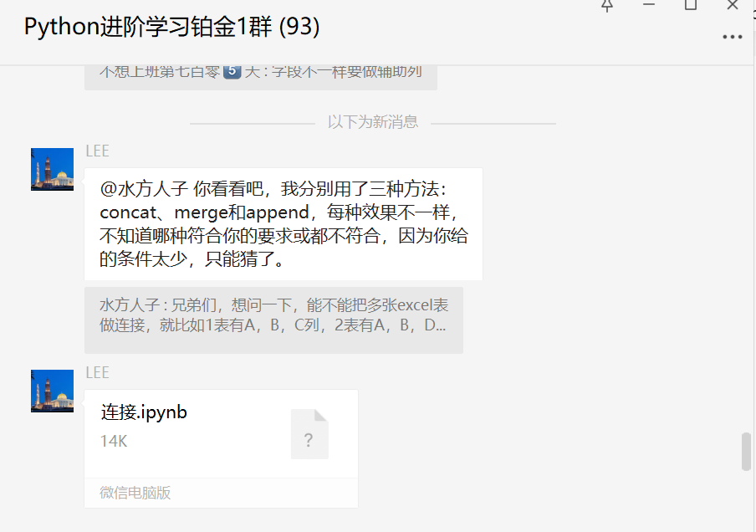756x532 pixels.
Task: Open LEE's avatar on the text message
Action: [52, 169]
